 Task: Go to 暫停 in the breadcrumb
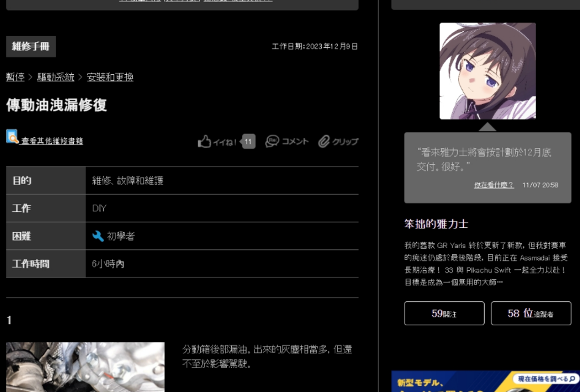click(15, 77)
